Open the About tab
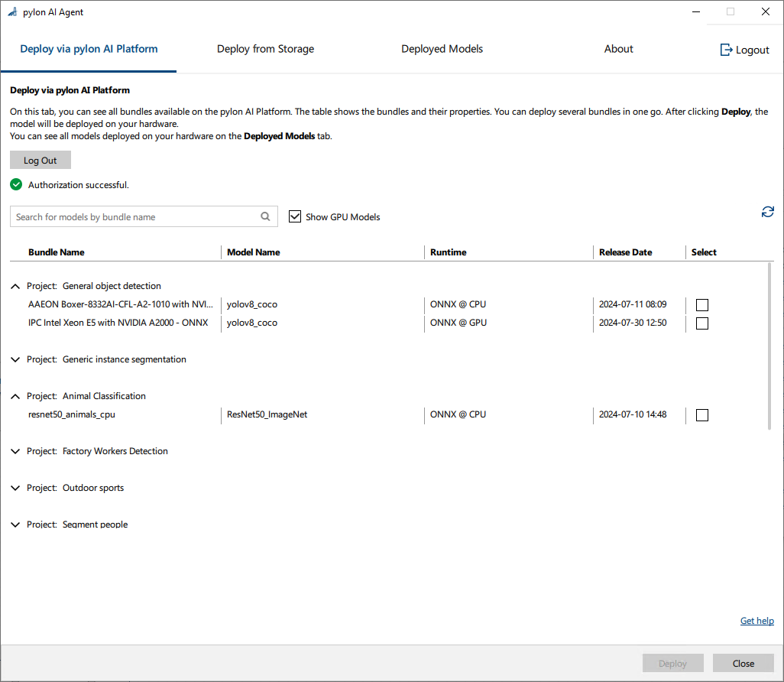Image resolution: width=784 pixels, height=682 pixels. 618,49
